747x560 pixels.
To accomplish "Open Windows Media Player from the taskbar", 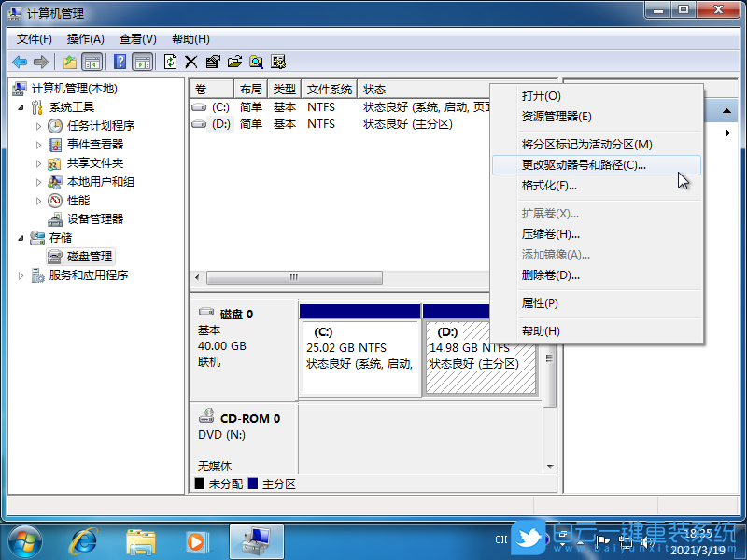I will [196, 541].
